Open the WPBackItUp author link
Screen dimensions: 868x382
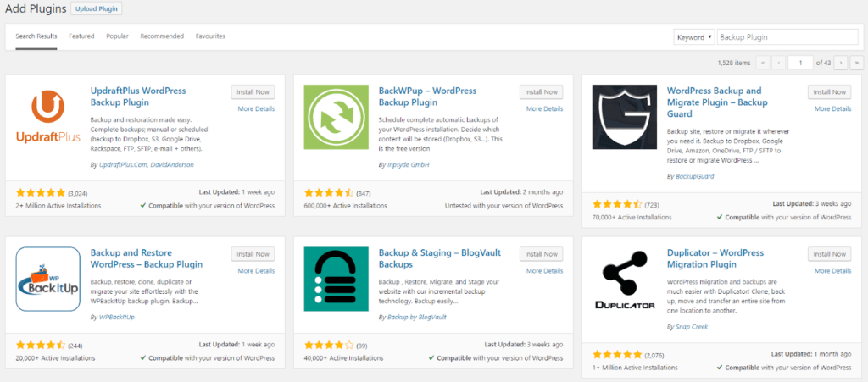click(x=116, y=318)
